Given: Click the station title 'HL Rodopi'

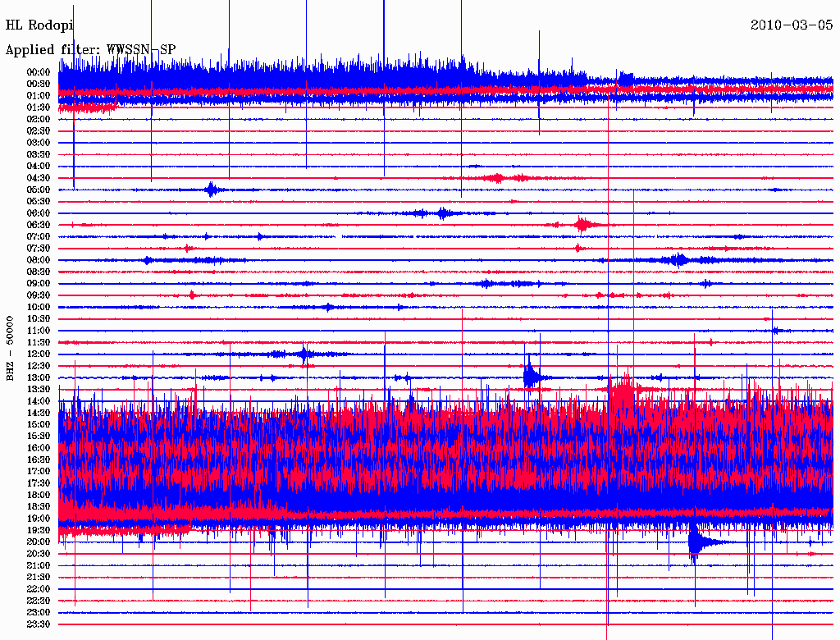Looking at the screenshot, I should [39, 25].
